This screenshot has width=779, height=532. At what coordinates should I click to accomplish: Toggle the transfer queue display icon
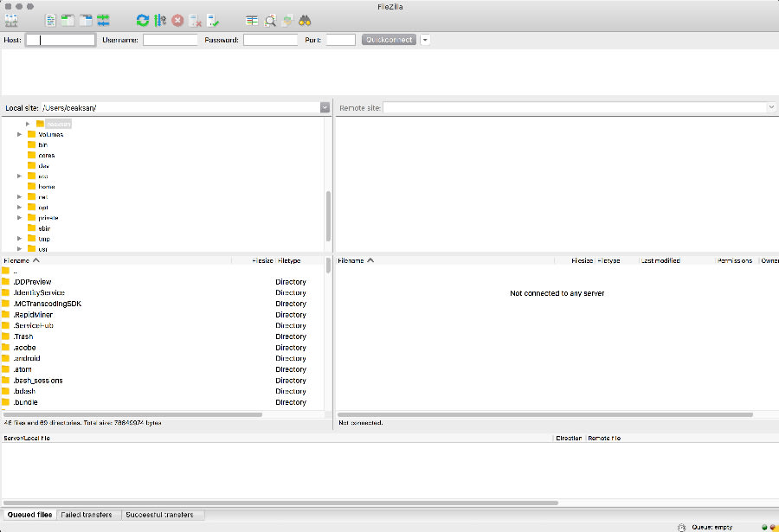coord(103,21)
